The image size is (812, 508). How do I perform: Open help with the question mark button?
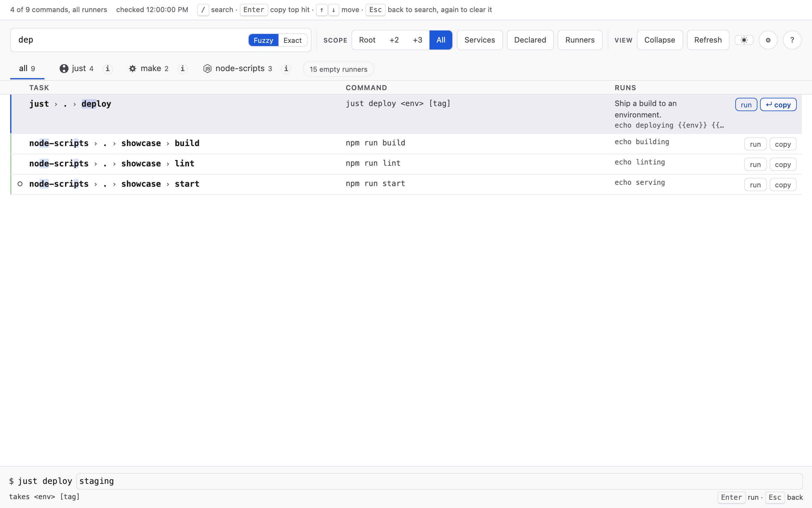click(792, 40)
